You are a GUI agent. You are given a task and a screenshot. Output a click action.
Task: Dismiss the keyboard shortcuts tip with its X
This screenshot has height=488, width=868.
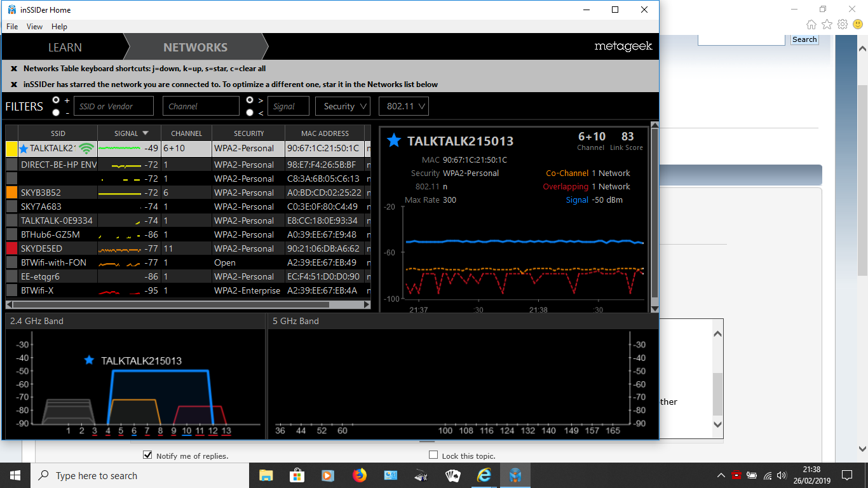pyautogui.click(x=14, y=69)
